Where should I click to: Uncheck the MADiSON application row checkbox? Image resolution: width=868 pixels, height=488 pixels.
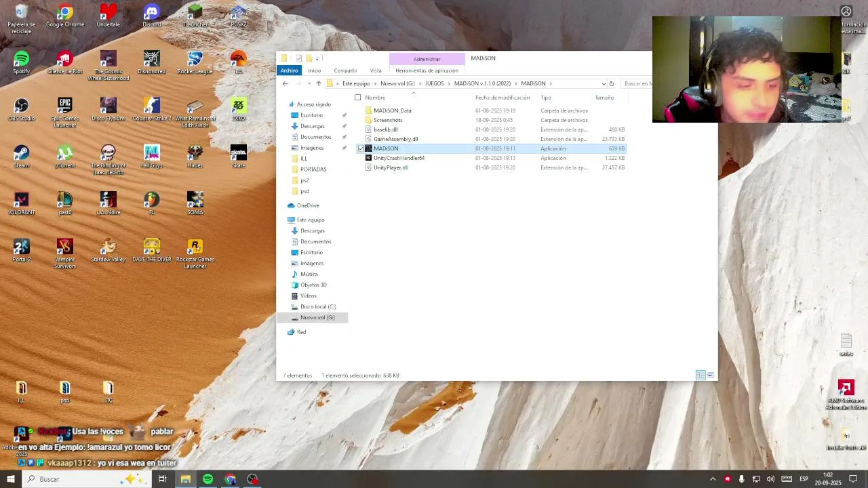point(360,148)
